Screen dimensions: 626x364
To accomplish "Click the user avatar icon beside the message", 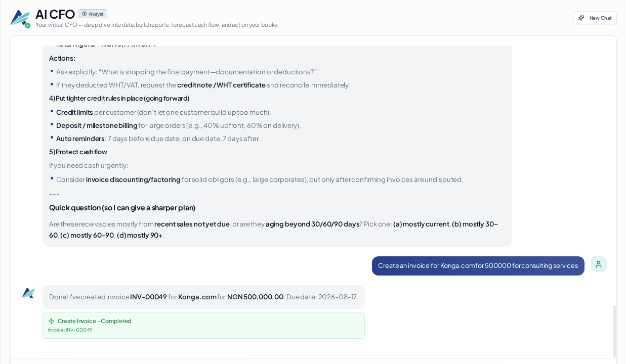I will click(599, 264).
